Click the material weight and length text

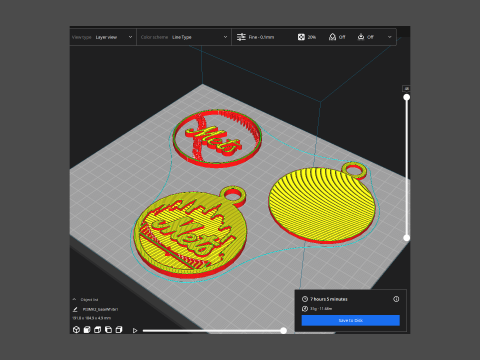[321, 309]
